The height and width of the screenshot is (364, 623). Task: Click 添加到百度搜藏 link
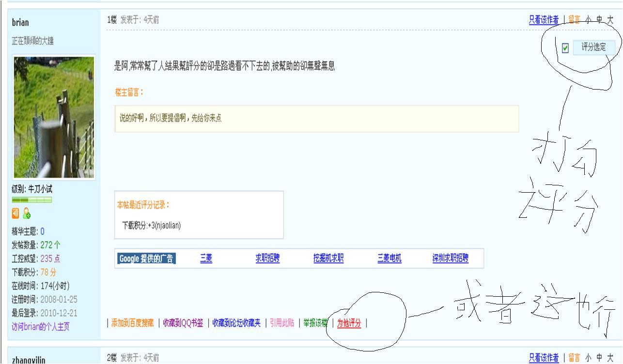tap(132, 323)
